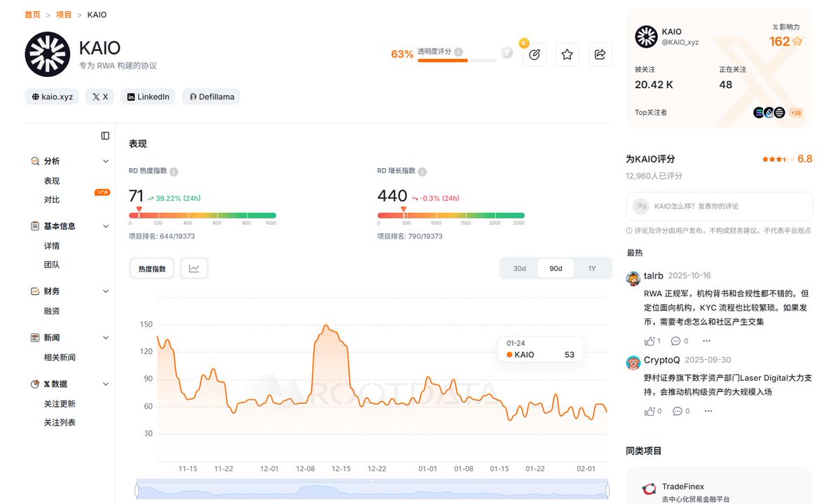Open 团队 in the sidebar
This screenshot has height=504, width=840.
coord(52,265)
